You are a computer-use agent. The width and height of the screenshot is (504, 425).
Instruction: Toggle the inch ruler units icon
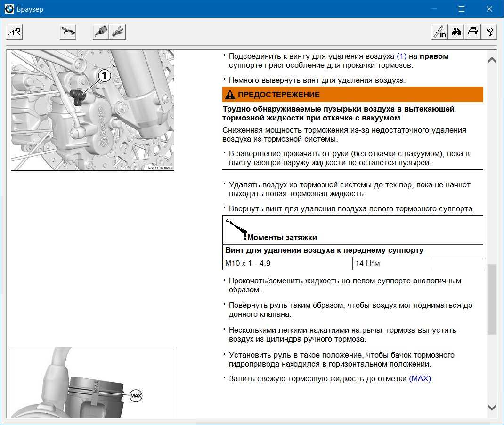click(x=440, y=32)
